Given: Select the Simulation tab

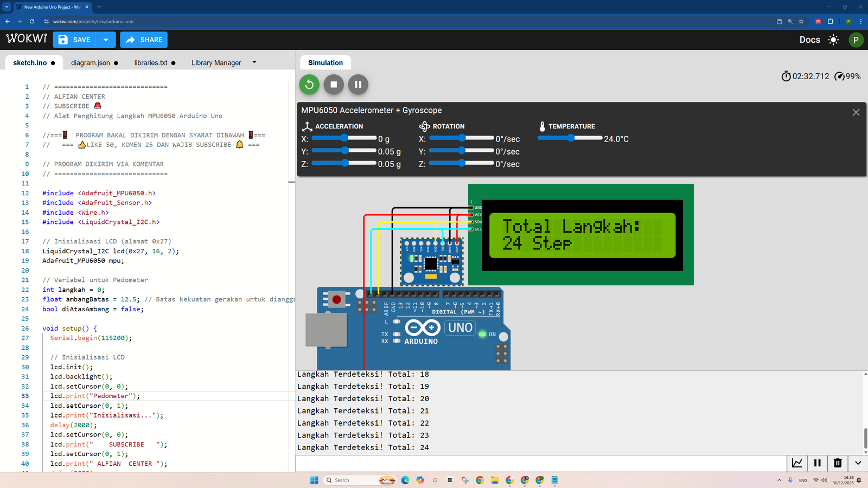Looking at the screenshot, I should (325, 63).
